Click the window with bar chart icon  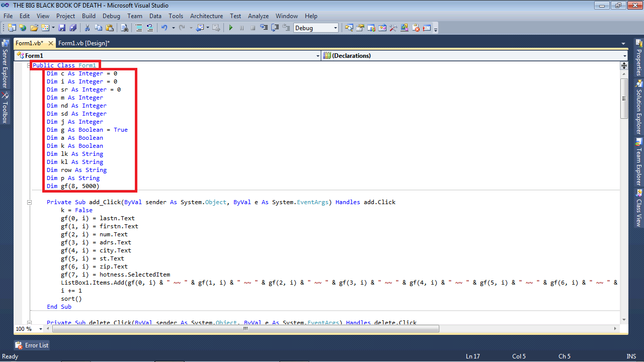371,28
